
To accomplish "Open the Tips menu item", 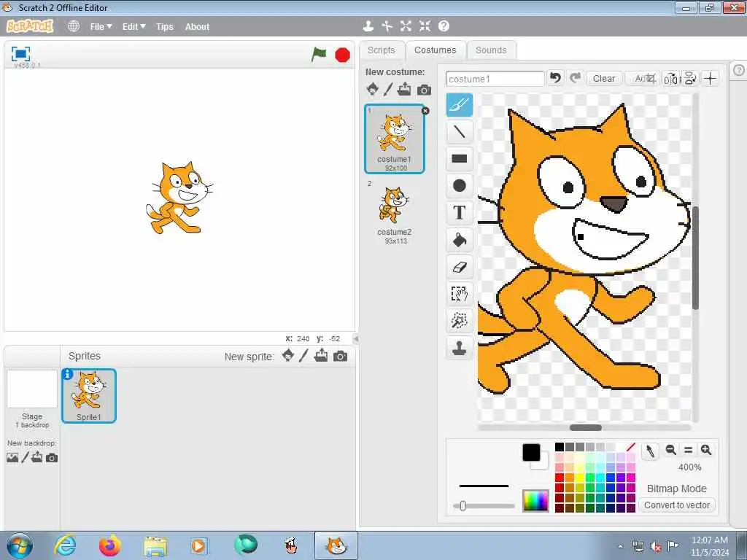I will 165,27.
